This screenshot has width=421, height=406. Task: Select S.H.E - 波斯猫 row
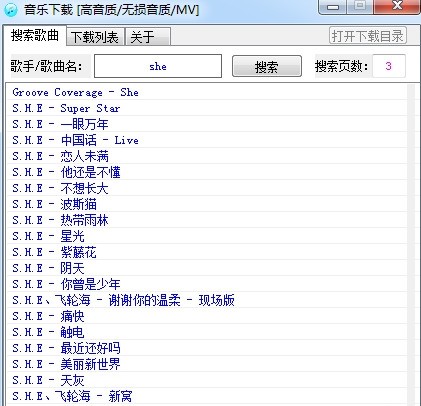click(207, 204)
